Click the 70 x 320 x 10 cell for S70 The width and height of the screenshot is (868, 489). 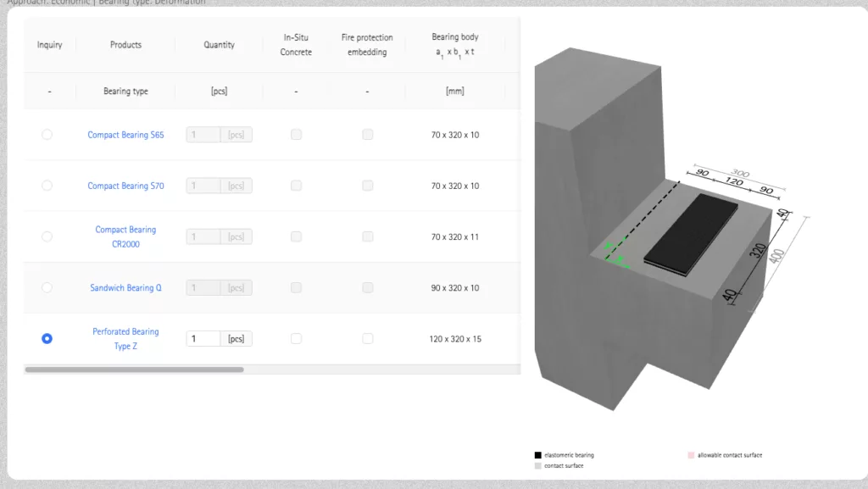point(455,186)
